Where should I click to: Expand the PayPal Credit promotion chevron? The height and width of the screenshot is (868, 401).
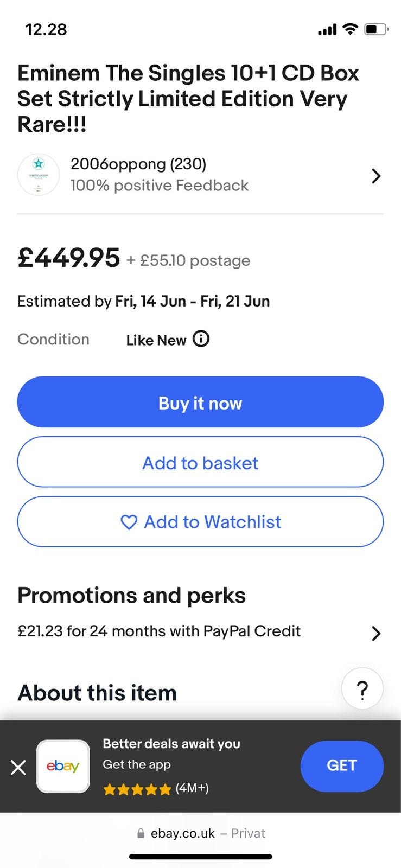click(376, 633)
